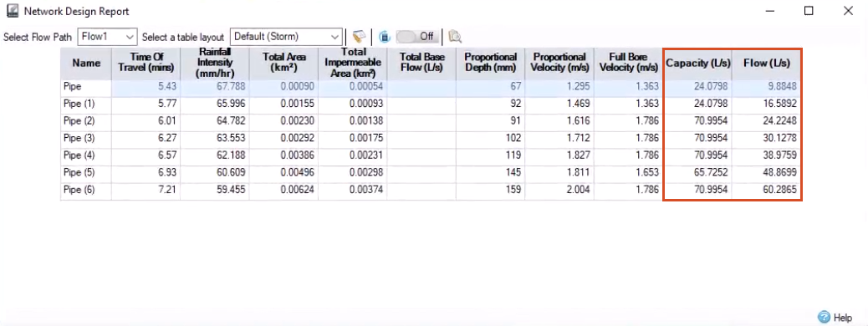Click the Proportional Velocity (m/s) header
The width and height of the screenshot is (868, 326).
(559, 64)
